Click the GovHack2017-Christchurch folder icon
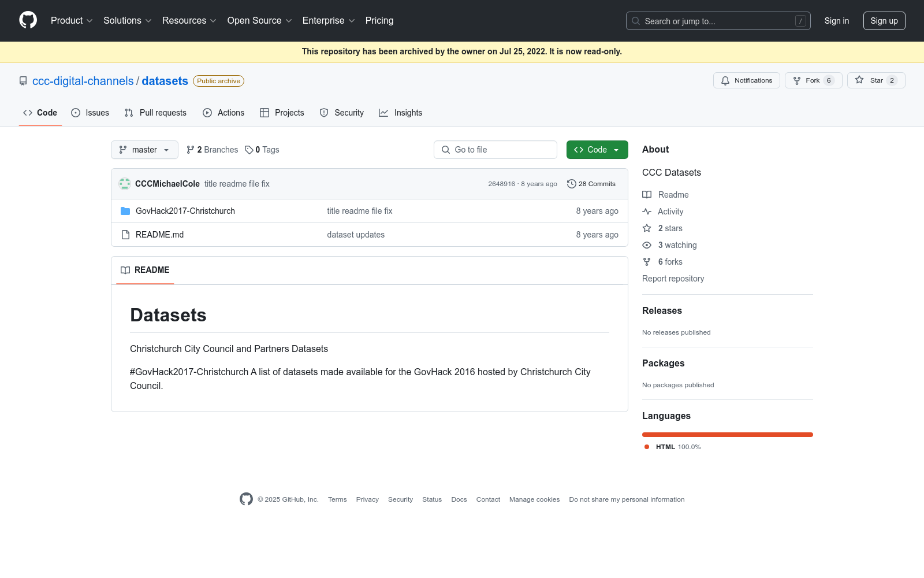 click(x=125, y=211)
